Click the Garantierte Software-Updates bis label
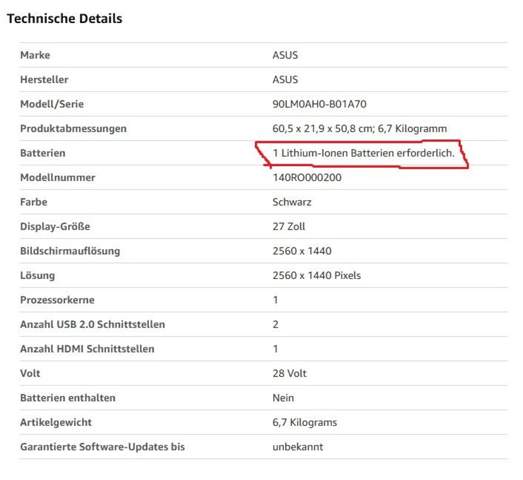Viewport: 523px width, 480px height. point(102,447)
